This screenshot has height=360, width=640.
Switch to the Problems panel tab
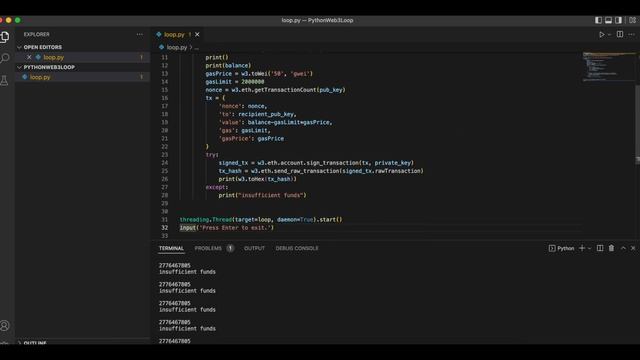click(208, 248)
